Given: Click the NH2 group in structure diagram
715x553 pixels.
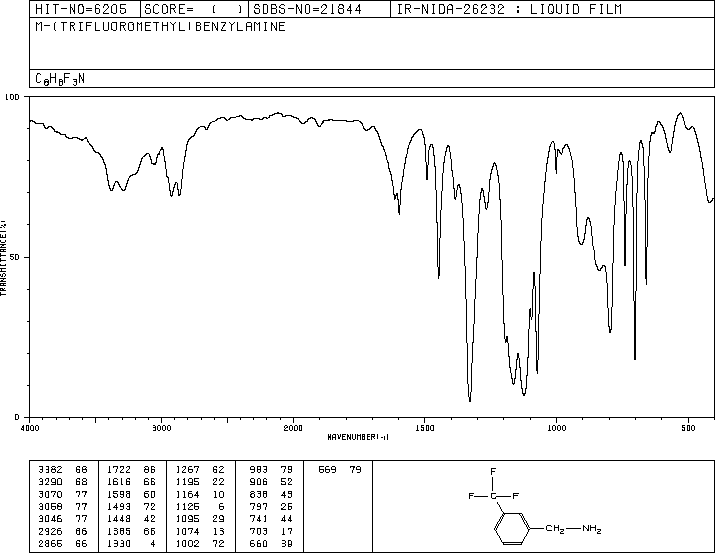Looking at the screenshot, I should 592,529.
